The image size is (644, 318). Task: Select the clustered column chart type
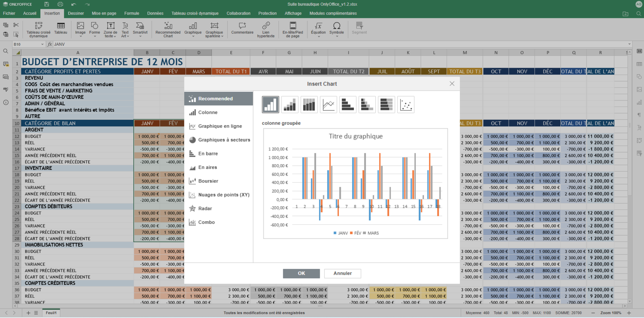coord(271,104)
